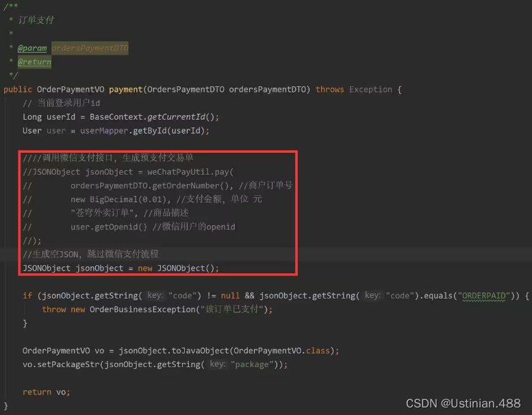Image resolution: width=532 pixels, height=415 pixels.
Task: Click OrderPaymentVO.class argument
Action: tap(281, 351)
